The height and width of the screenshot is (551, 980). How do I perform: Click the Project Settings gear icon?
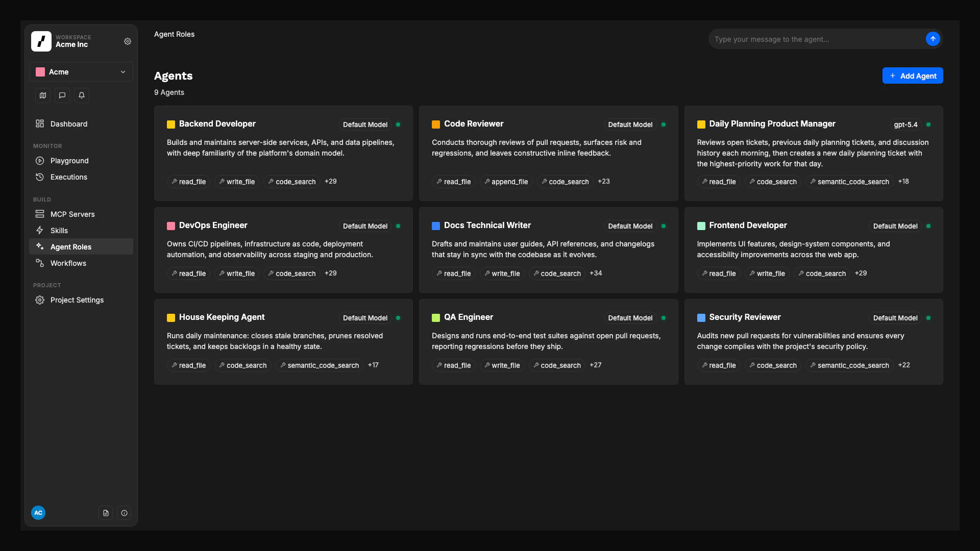click(x=40, y=300)
